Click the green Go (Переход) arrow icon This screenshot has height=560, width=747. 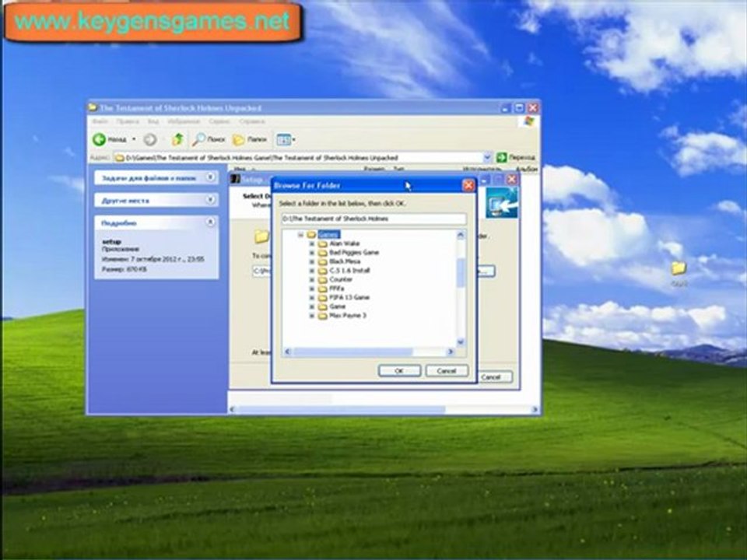(x=502, y=157)
